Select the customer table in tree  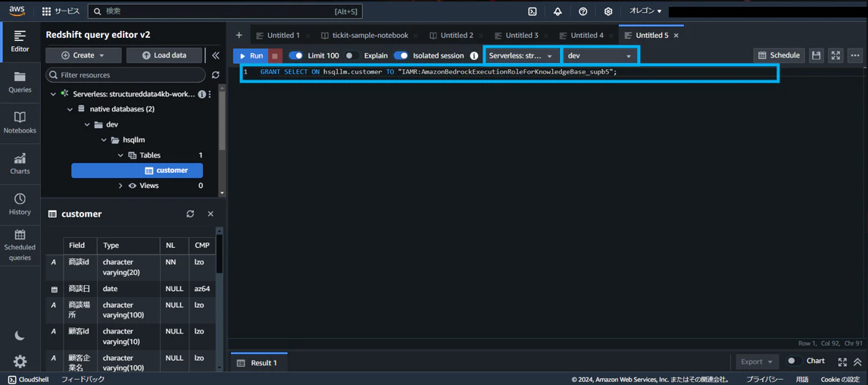pos(137,171)
